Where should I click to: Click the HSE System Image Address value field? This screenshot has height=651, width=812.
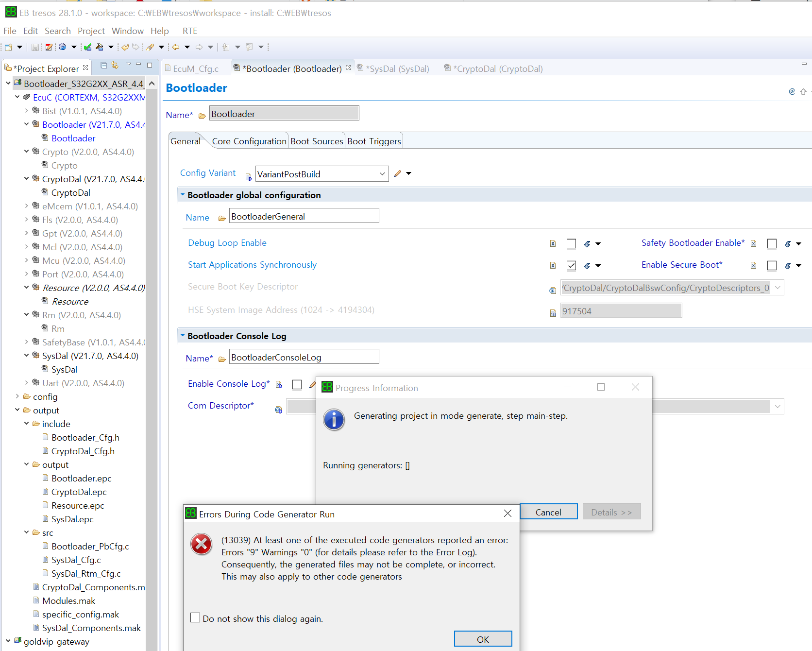pos(621,310)
